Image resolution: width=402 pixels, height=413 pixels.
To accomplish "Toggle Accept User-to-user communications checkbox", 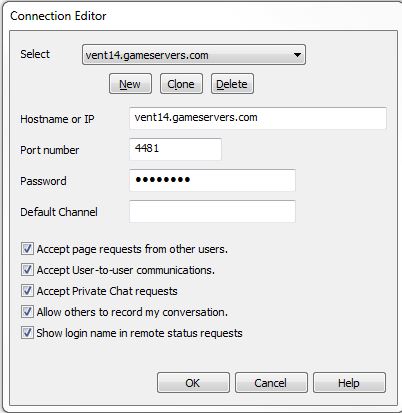I will click(27, 270).
